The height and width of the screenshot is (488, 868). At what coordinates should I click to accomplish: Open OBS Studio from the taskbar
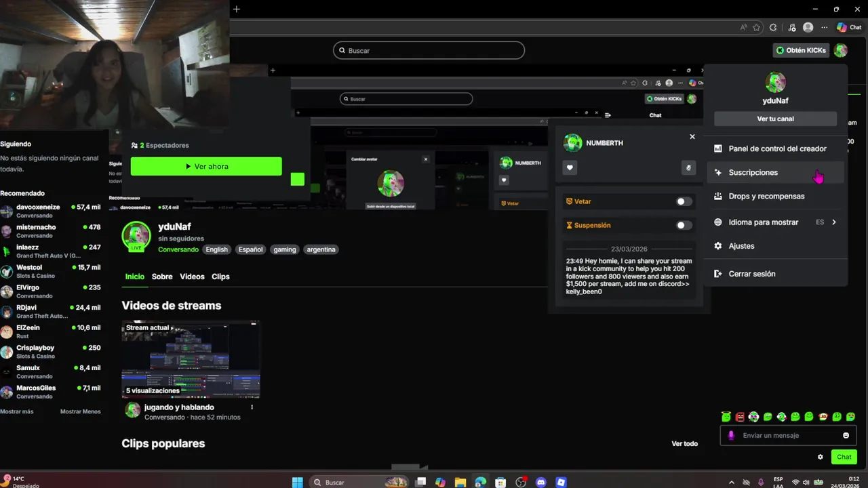coord(521,483)
